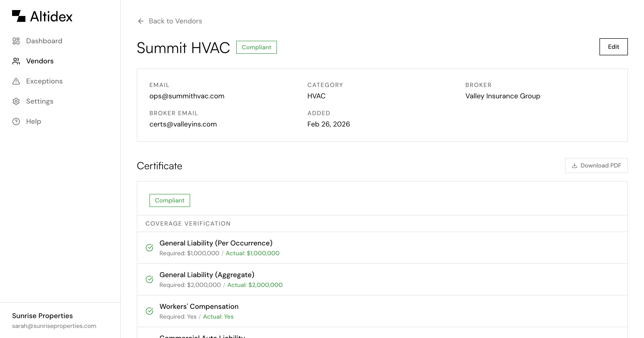Follow the Back to Vendors link
This screenshot has height=338, width=644.
(175, 21)
